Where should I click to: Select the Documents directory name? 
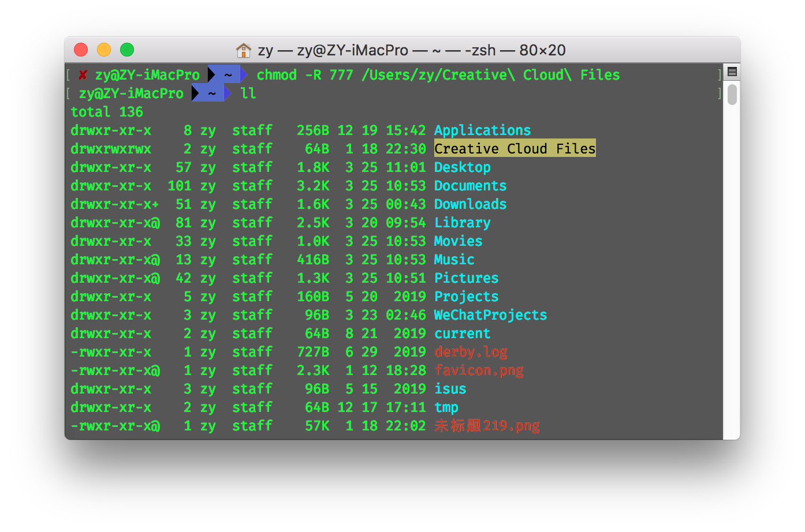(x=471, y=186)
